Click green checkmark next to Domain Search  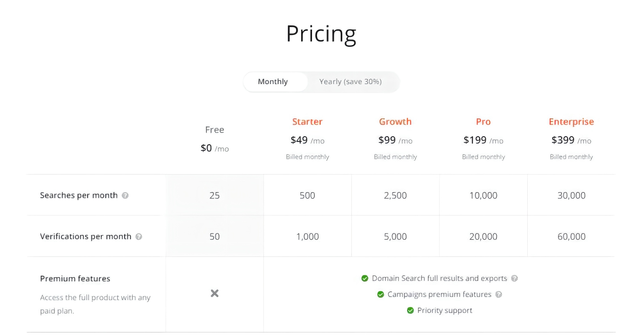(x=365, y=278)
